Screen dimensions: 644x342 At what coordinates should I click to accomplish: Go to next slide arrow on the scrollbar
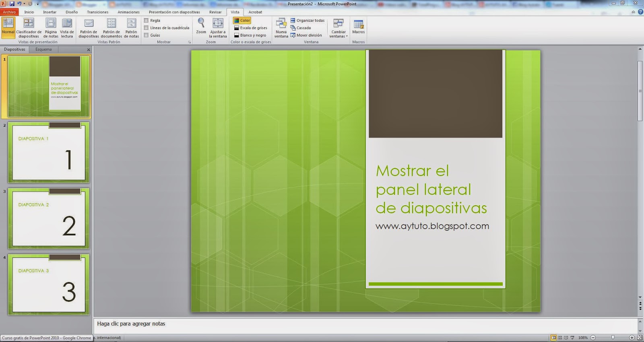[x=640, y=309]
